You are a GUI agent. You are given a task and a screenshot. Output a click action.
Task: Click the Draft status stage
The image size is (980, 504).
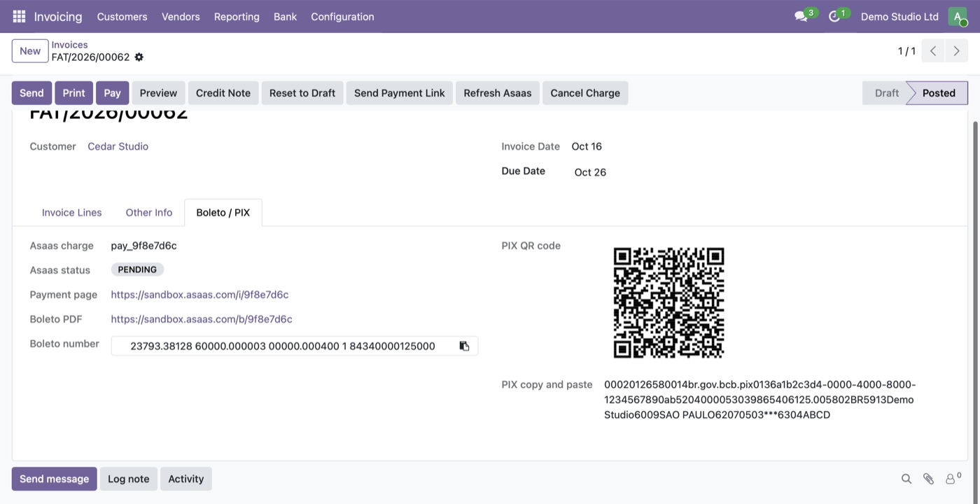887,93
